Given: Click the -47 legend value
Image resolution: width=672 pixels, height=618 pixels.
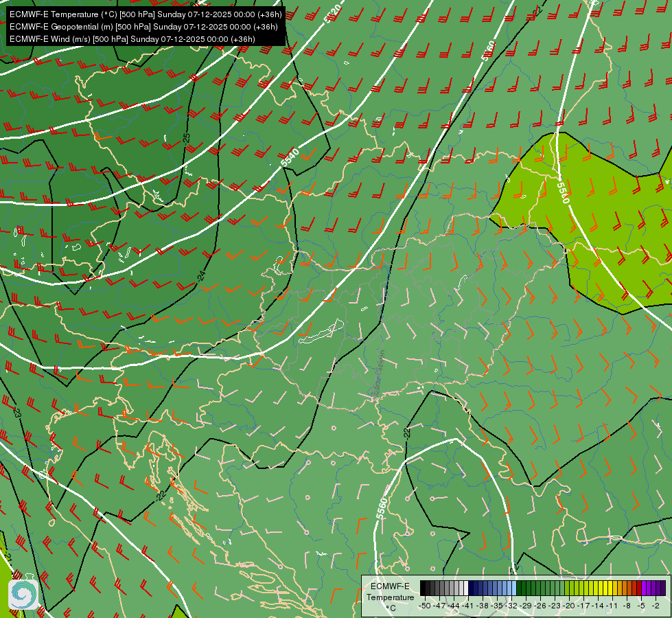Looking at the screenshot, I should coord(440,606).
